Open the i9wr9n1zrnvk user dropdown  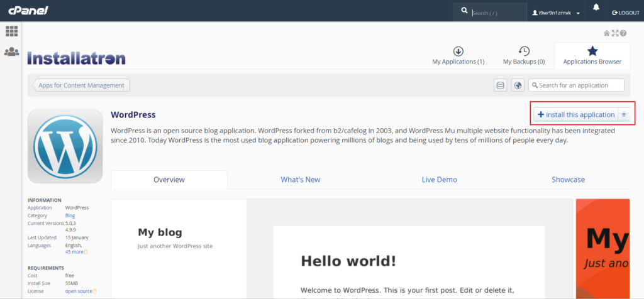click(556, 13)
